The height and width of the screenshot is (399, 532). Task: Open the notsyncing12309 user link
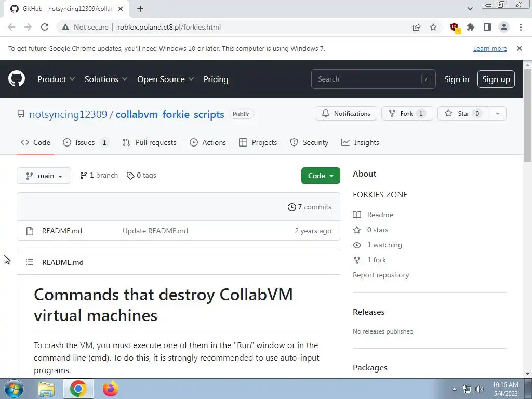(x=68, y=114)
